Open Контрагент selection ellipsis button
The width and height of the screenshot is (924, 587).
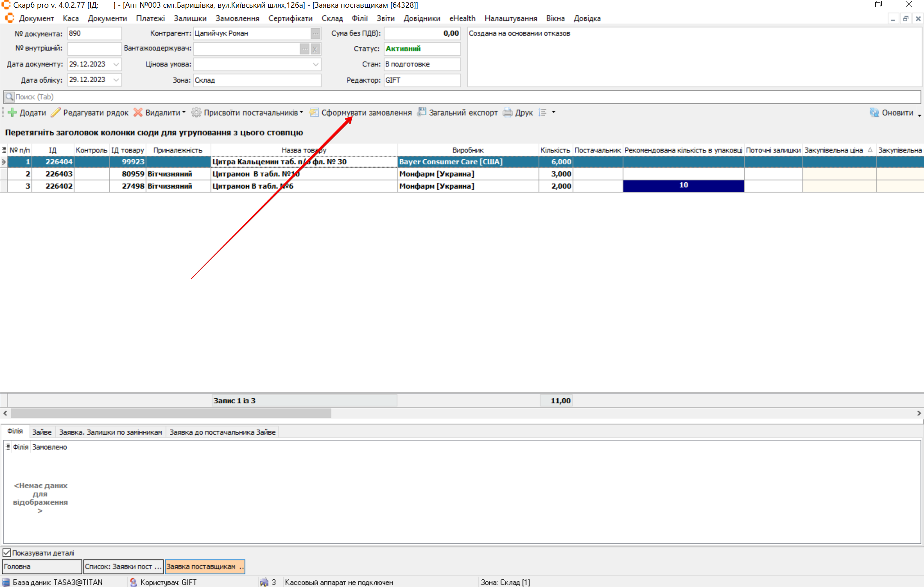315,33
